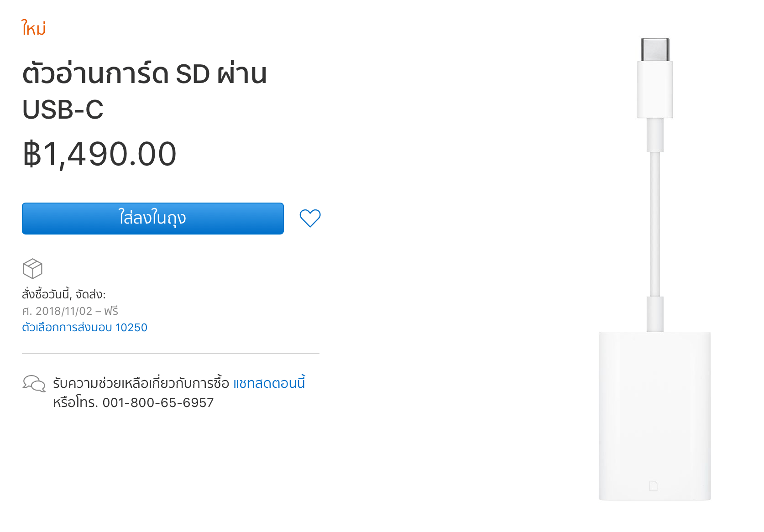Click the สั่งซื้อวันนี้, จัดส่ง: shipping heading
Viewport: 764px width, 532px height.
click(x=64, y=294)
